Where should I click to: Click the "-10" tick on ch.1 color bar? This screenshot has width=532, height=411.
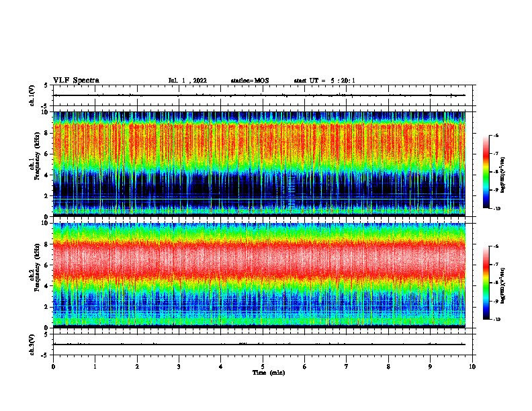pyautogui.click(x=496, y=209)
